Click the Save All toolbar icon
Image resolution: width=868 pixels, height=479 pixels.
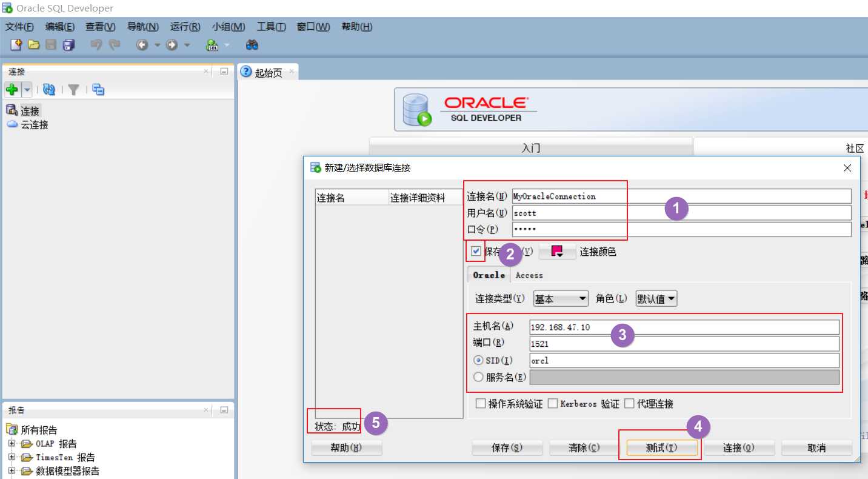click(68, 44)
